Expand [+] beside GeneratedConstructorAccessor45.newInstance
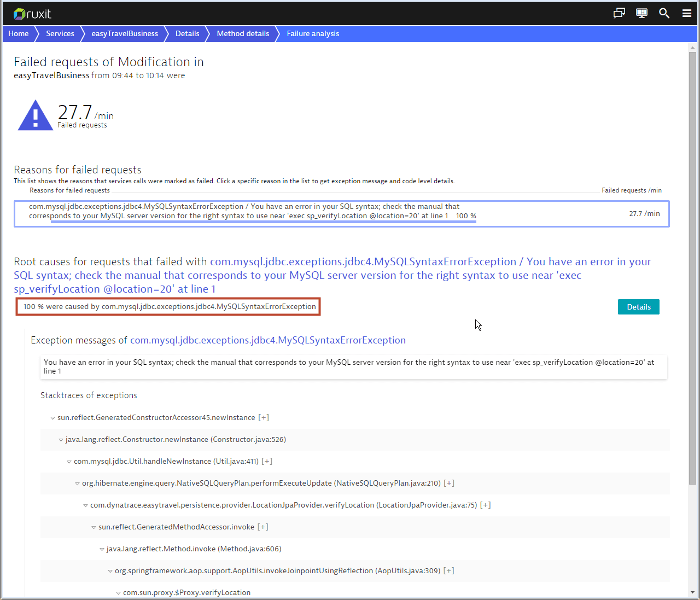Screen dimensions: 700x600 264,417
